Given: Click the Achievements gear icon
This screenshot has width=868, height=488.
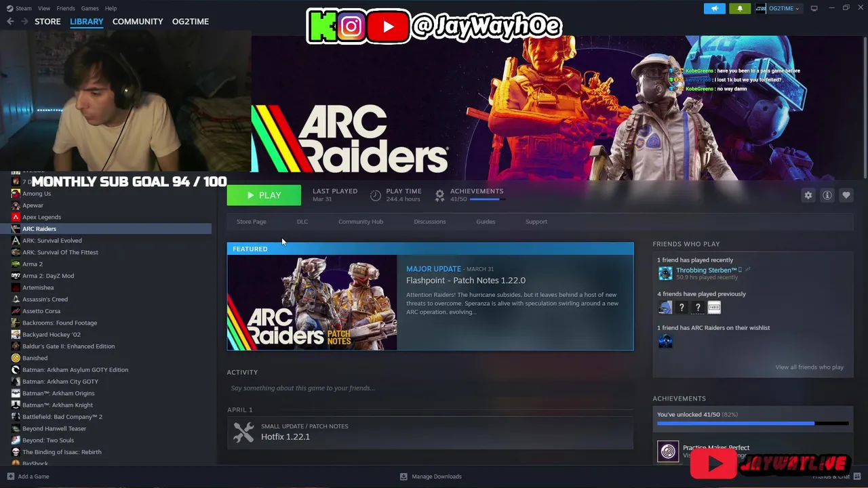Looking at the screenshot, I should pyautogui.click(x=439, y=195).
